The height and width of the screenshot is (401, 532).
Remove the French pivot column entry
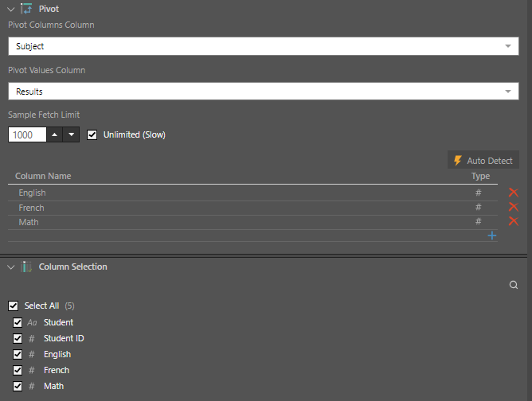pos(513,207)
